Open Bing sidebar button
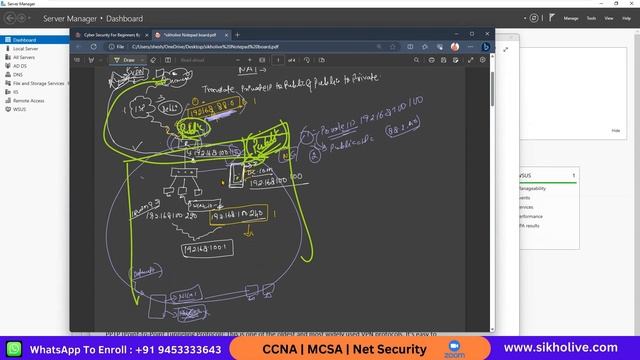This screenshot has height=360, width=640. pyautogui.click(x=485, y=47)
